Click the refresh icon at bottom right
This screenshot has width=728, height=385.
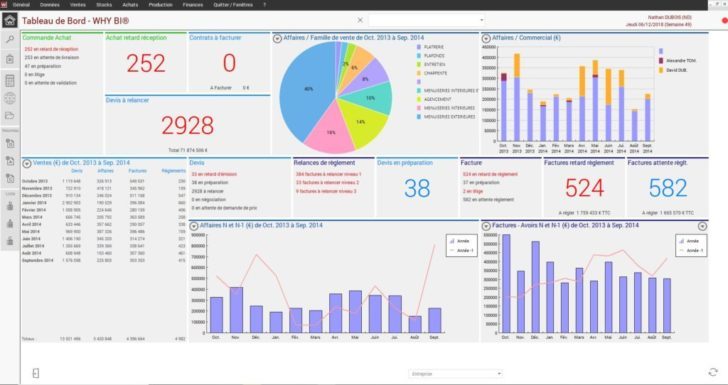(x=713, y=372)
